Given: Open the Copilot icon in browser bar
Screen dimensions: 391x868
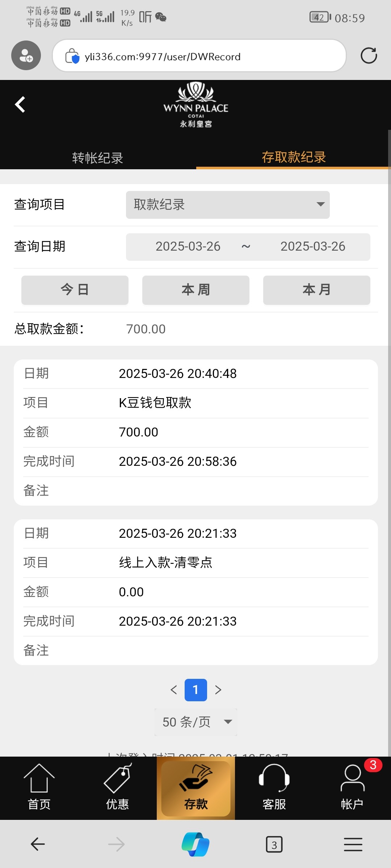Looking at the screenshot, I should coord(195,844).
